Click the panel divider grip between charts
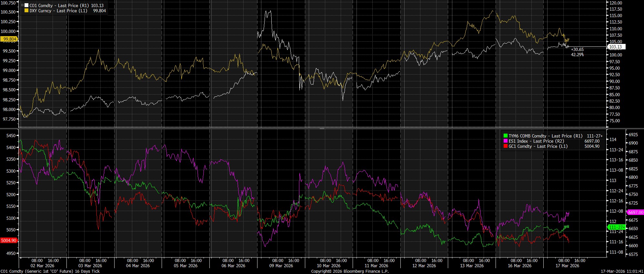 (322, 128)
